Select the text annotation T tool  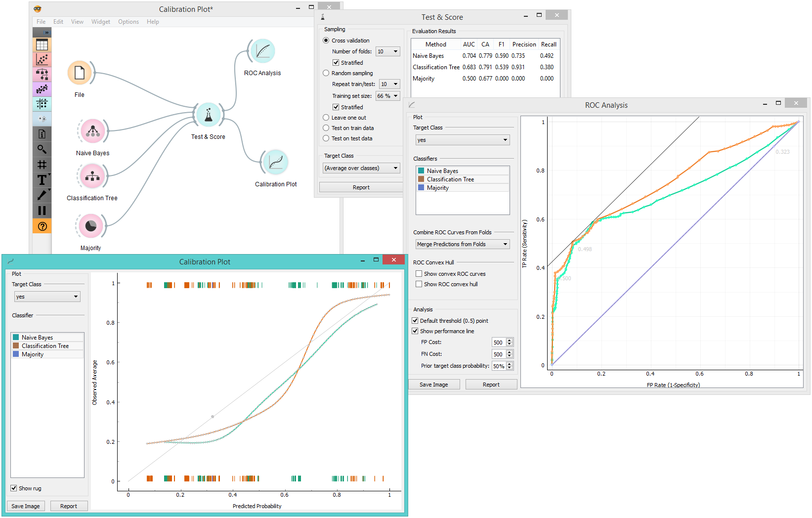coord(42,180)
